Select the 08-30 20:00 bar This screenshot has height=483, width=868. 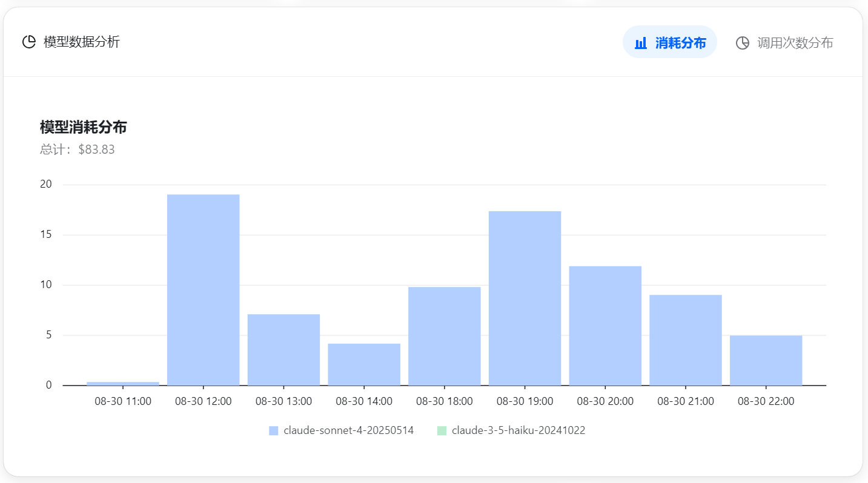pos(605,326)
